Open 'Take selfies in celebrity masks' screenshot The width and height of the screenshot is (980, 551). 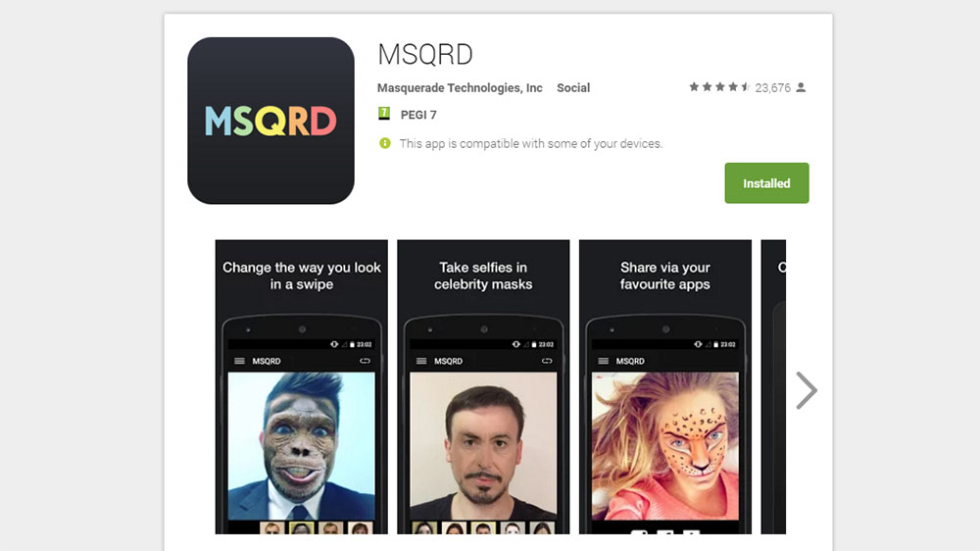(483, 386)
